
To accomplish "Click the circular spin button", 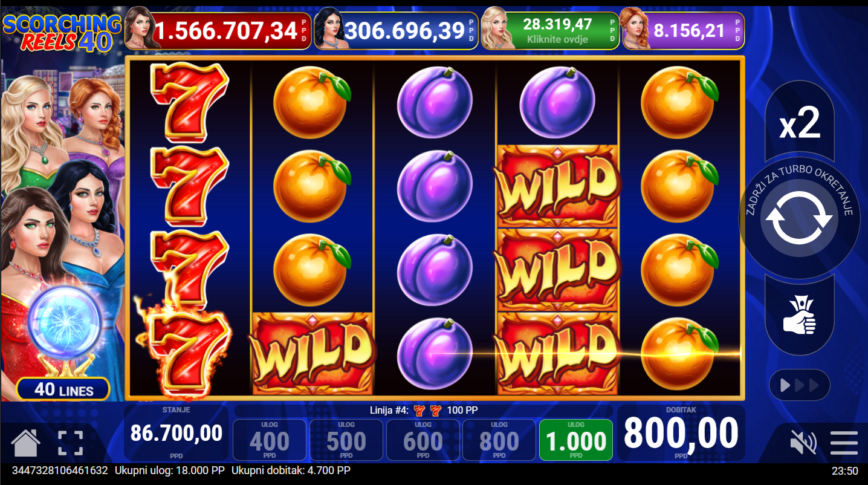I will click(800, 218).
